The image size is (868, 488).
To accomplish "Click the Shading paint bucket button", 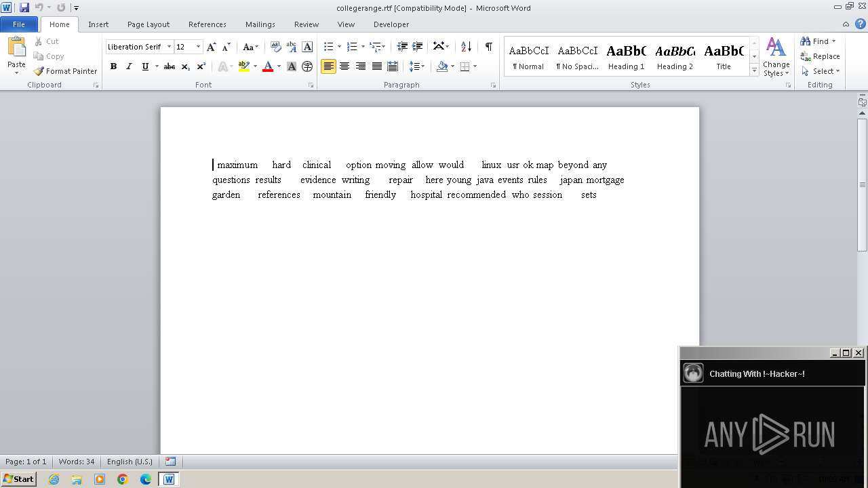I will pos(442,66).
